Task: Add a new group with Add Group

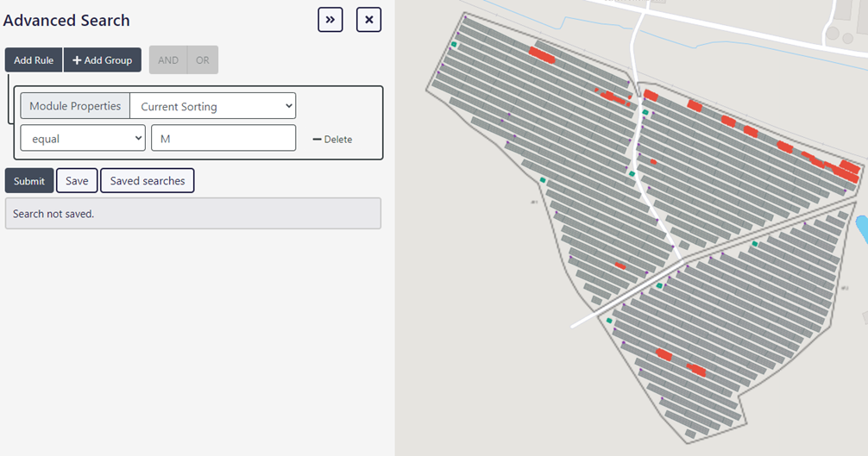Action: [x=103, y=59]
